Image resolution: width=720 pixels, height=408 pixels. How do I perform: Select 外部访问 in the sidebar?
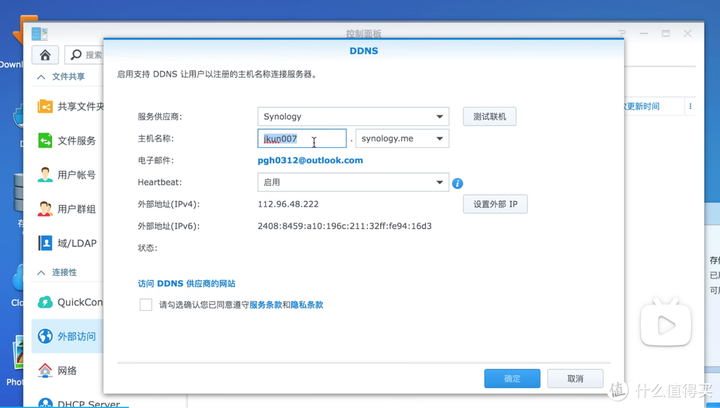[76, 336]
